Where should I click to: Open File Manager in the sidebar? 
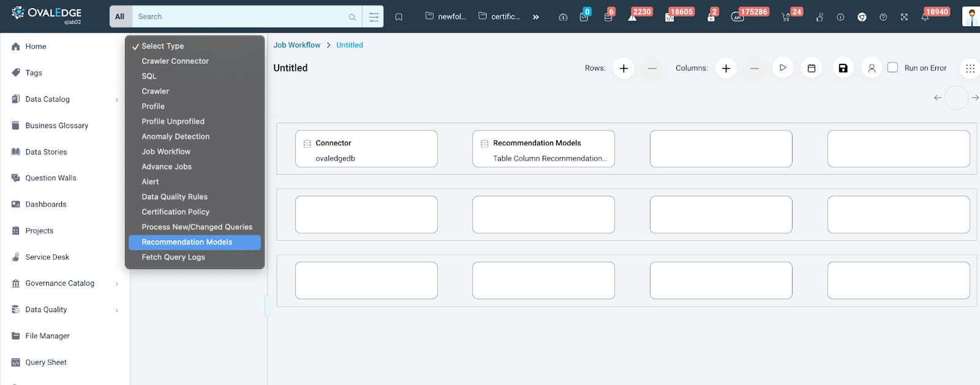pos(48,336)
